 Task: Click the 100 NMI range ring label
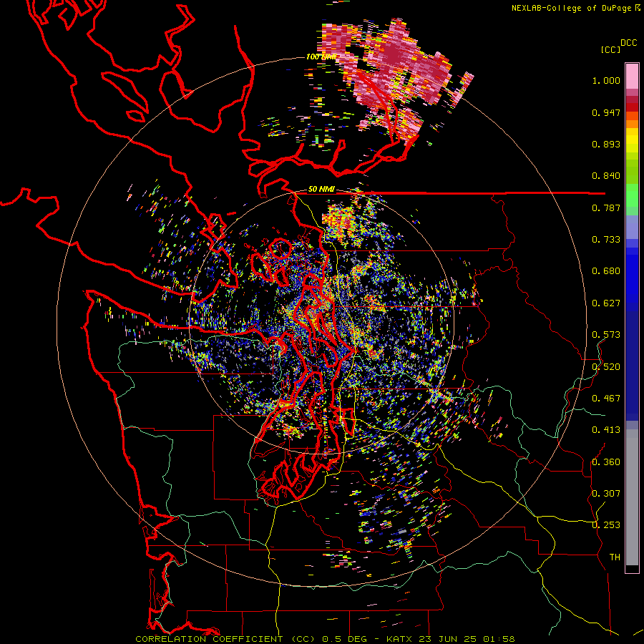[321, 57]
